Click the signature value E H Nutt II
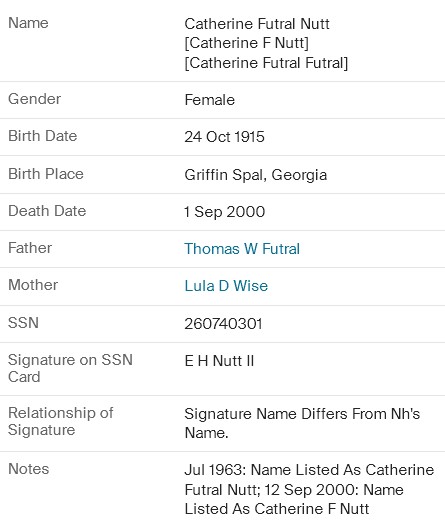This screenshot has height=531, width=445. click(219, 361)
